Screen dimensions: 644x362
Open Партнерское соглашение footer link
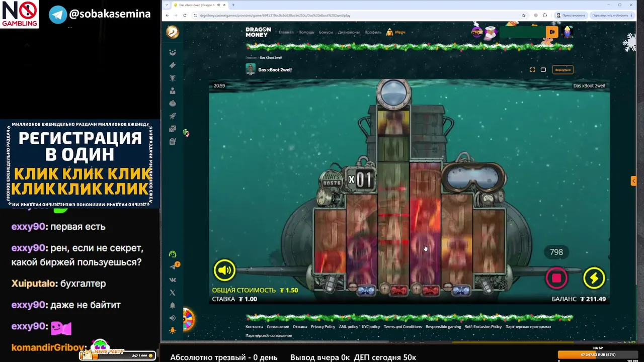pos(269,335)
